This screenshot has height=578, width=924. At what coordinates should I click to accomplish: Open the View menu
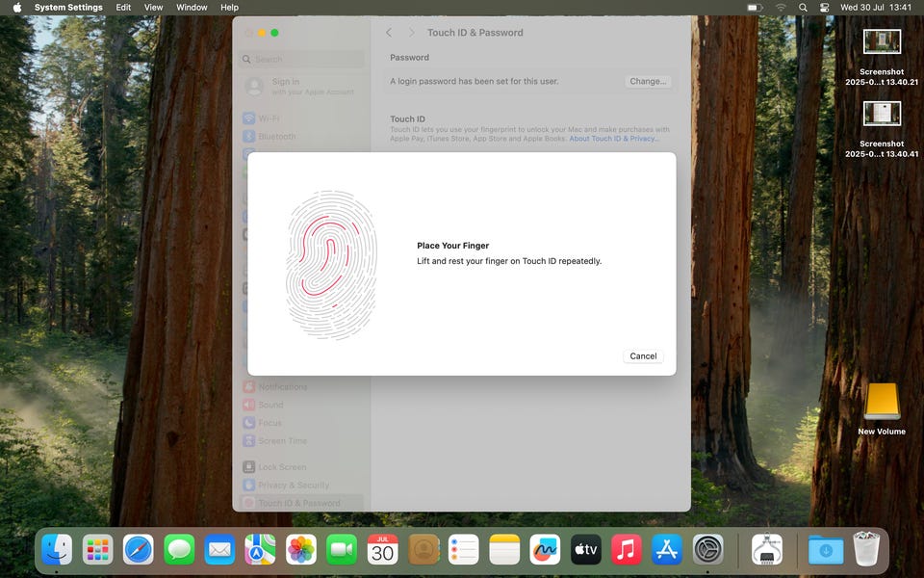(x=153, y=8)
